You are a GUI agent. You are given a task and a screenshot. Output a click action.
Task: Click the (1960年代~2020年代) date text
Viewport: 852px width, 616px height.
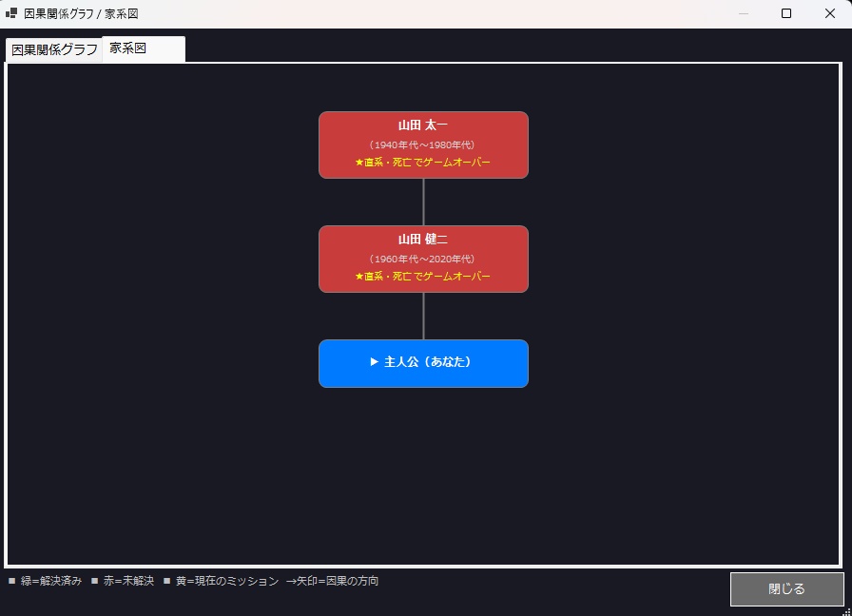pyautogui.click(x=422, y=260)
